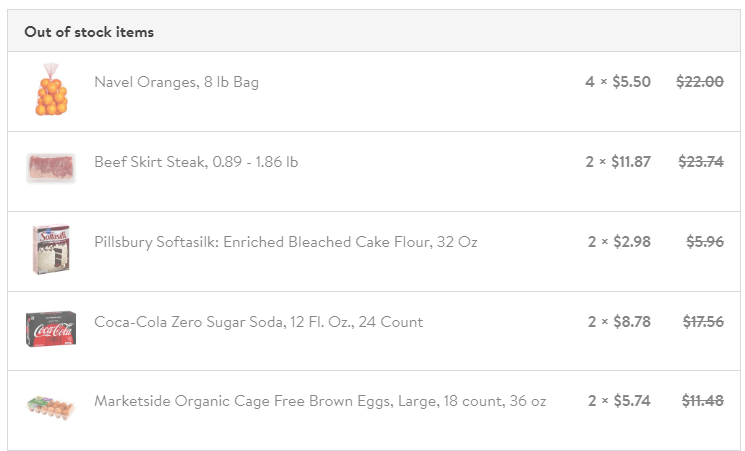Click the struck-through $17.56 total
This screenshot has width=745, height=451.
(x=703, y=322)
